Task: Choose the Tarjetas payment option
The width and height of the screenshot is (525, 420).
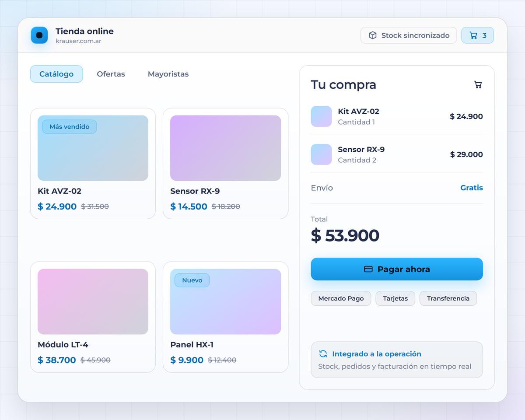Action: click(x=395, y=298)
